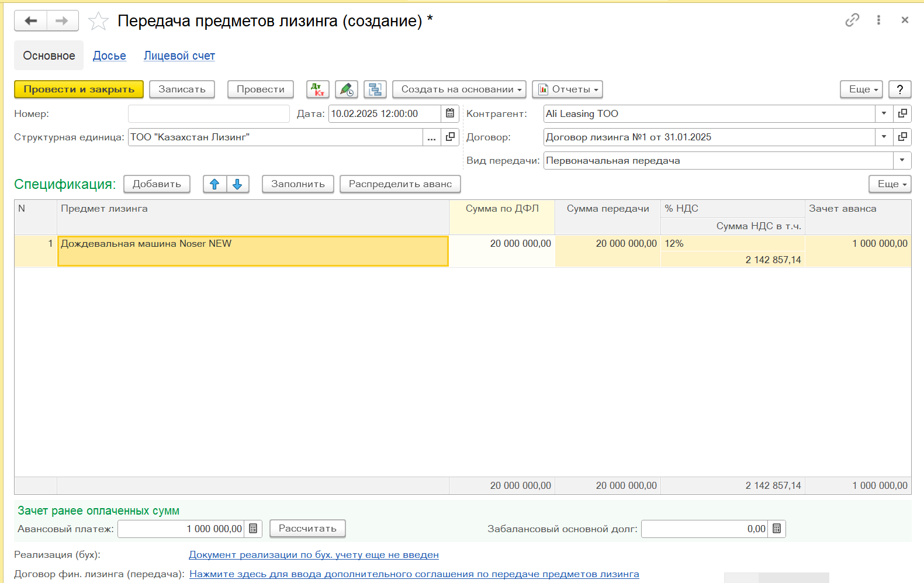Click the Первоначальная передача field
924x583 pixels.
click(718, 161)
